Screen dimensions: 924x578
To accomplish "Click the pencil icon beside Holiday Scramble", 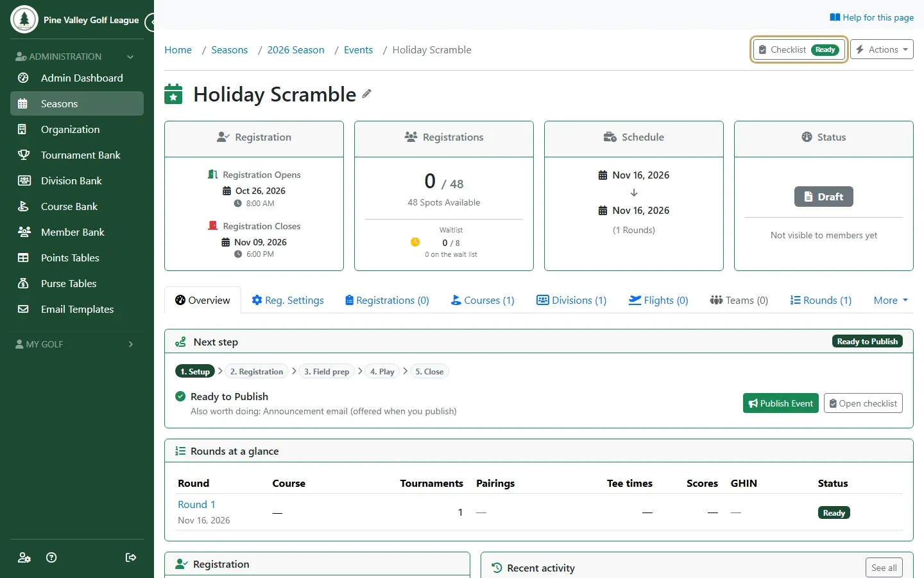I will click(366, 94).
